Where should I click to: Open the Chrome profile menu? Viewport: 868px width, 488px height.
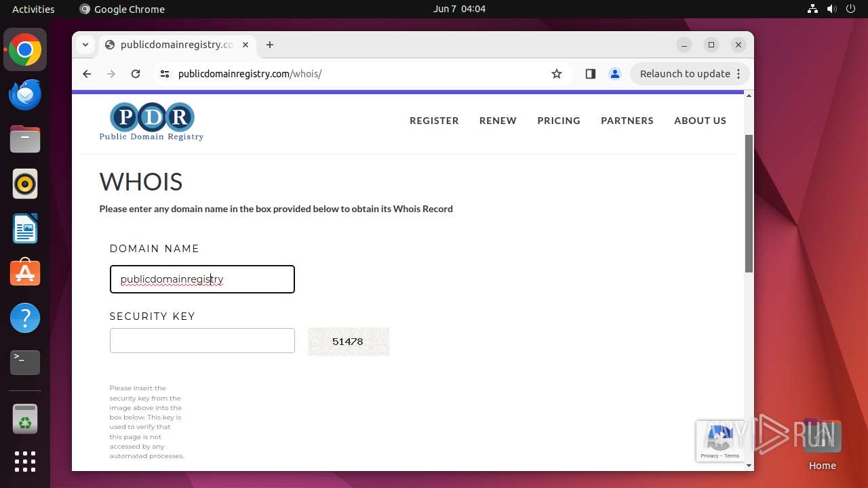click(x=615, y=74)
